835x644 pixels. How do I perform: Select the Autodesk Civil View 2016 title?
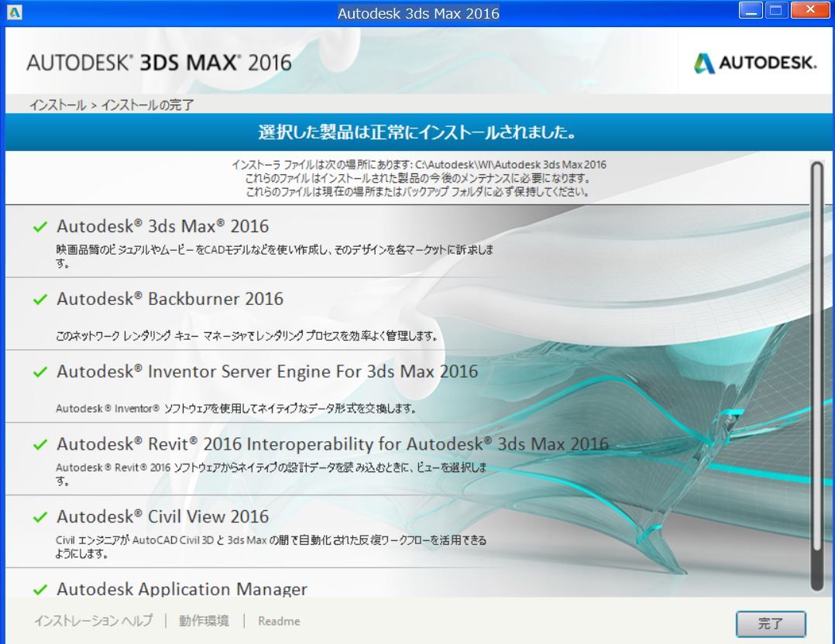click(x=163, y=516)
